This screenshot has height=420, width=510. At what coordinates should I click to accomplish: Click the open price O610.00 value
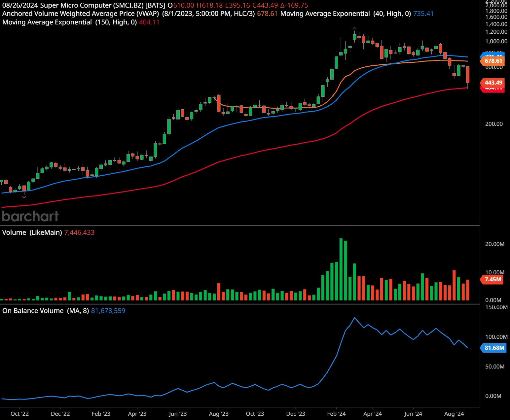pyautogui.click(x=181, y=5)
